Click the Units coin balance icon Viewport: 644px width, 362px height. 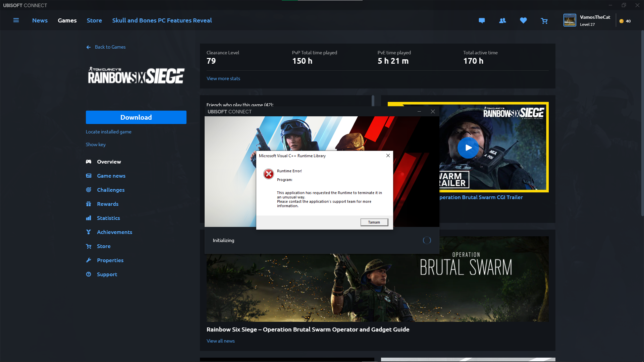[x=622, y=21]
